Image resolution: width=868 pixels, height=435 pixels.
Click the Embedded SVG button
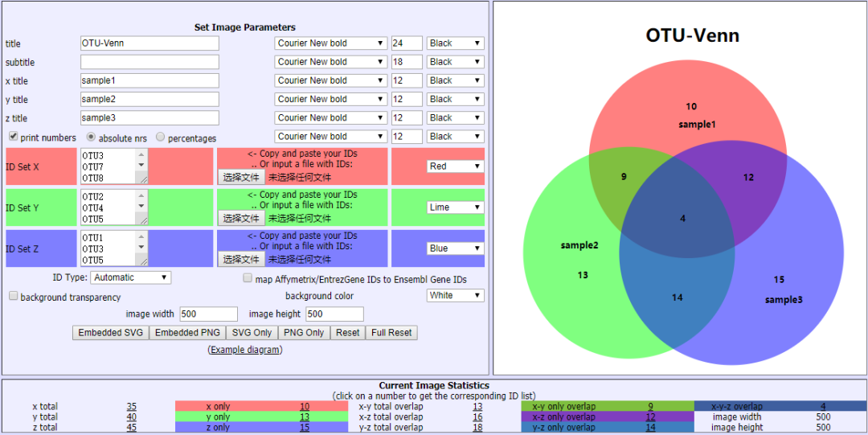tap(110, 333)
